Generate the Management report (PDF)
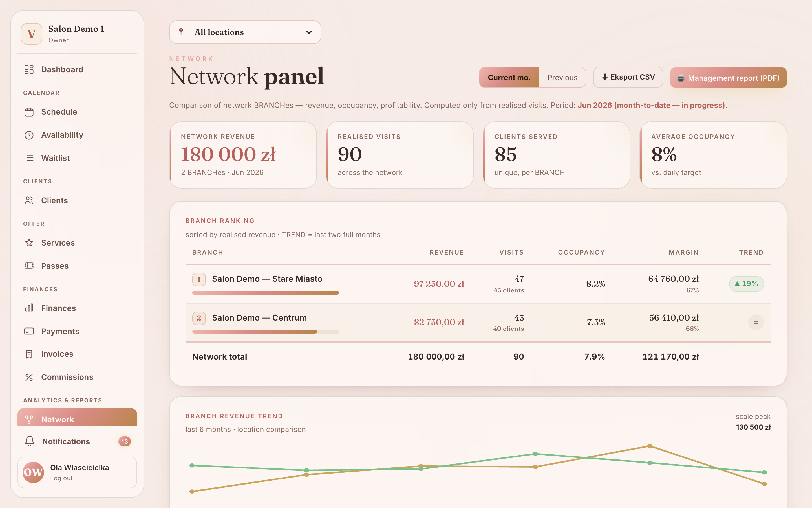The image size is (812, 508). (728, 78)
